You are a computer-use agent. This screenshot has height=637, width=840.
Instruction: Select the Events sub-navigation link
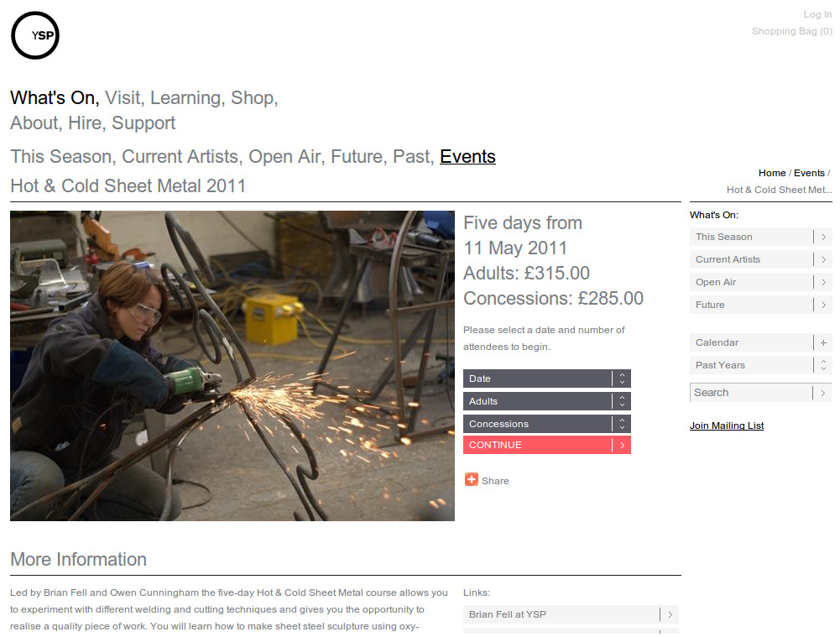coord(467,157)
